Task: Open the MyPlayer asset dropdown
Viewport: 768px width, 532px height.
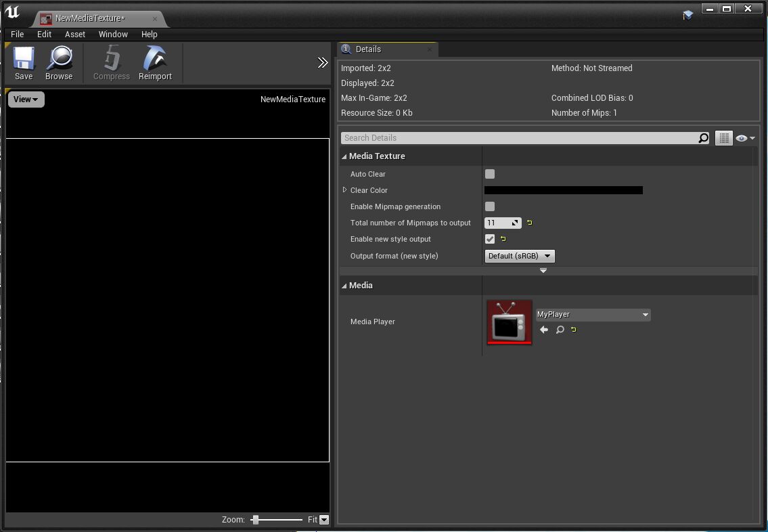Action: tap(593, 315)
